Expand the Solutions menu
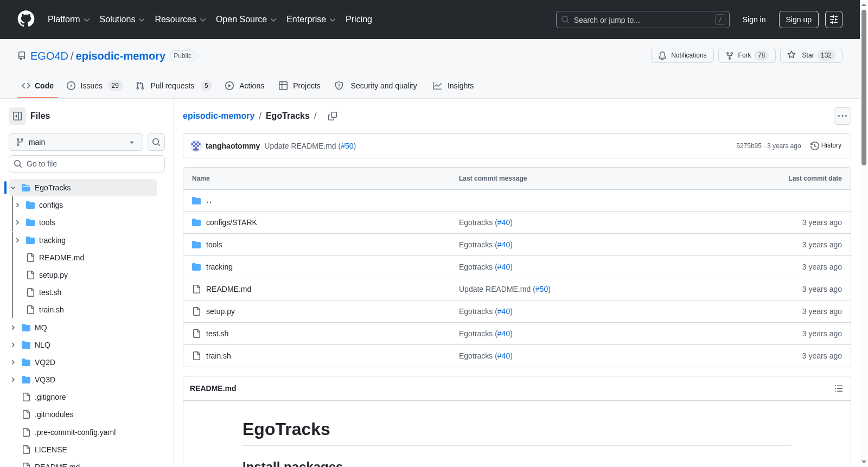868x467 pixels. click(122, 20)
